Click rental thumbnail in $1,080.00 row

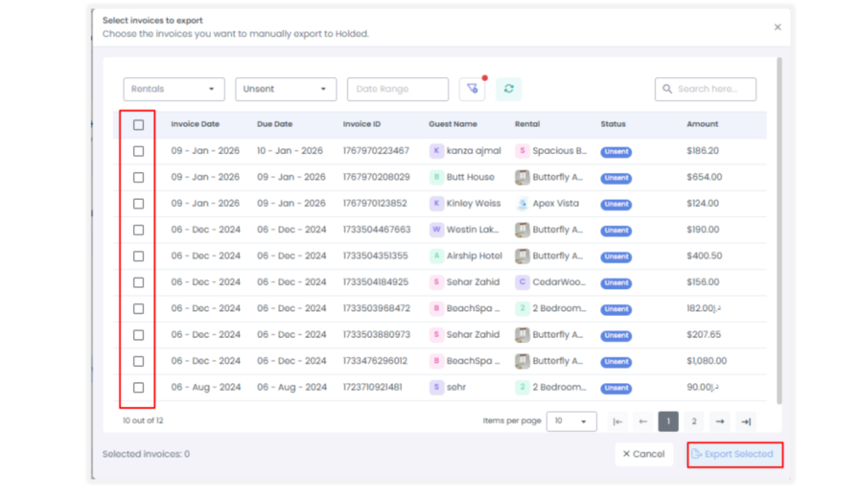(x=522, y=361)
